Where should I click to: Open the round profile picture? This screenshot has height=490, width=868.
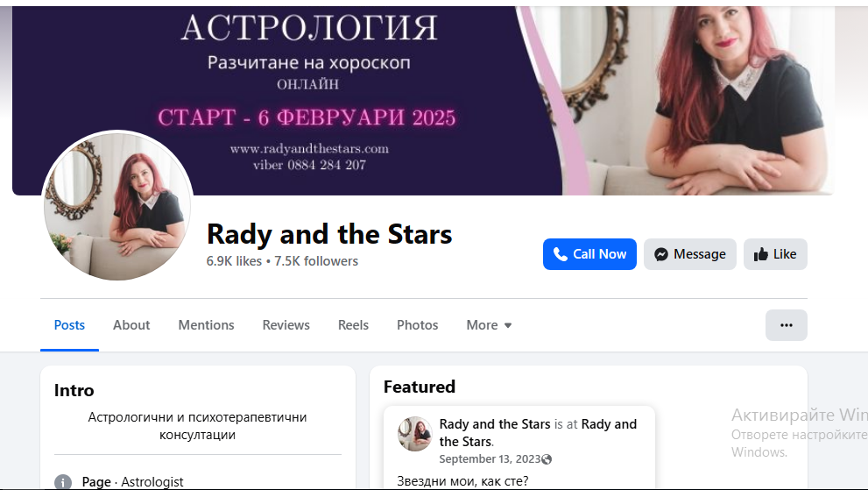(117, 206)
